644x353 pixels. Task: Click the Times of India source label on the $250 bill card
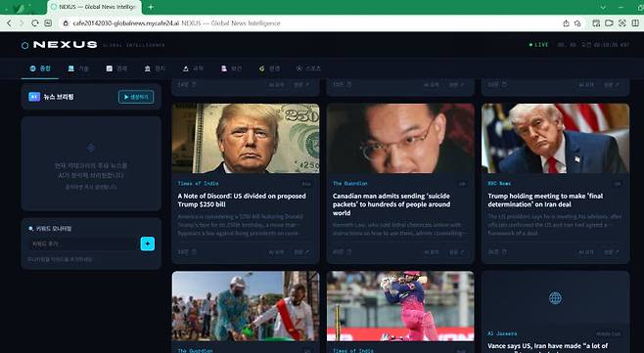point(198,184)
